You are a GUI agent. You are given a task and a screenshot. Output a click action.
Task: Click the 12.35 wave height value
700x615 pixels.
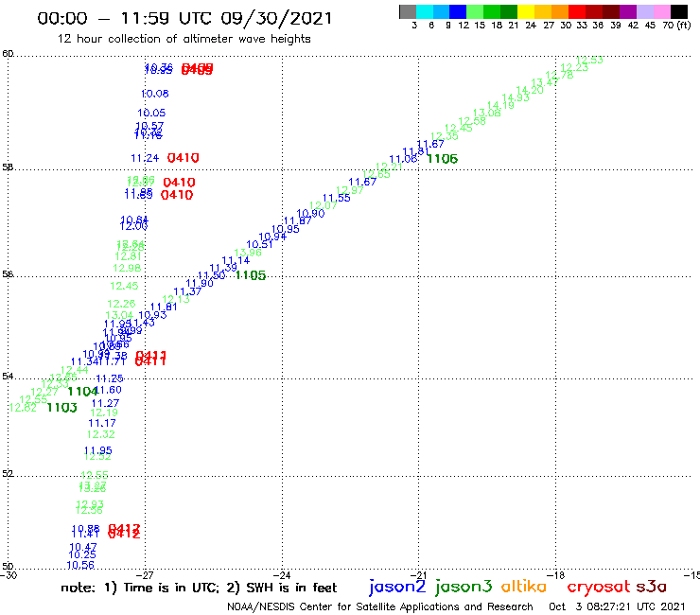[445, 136]
